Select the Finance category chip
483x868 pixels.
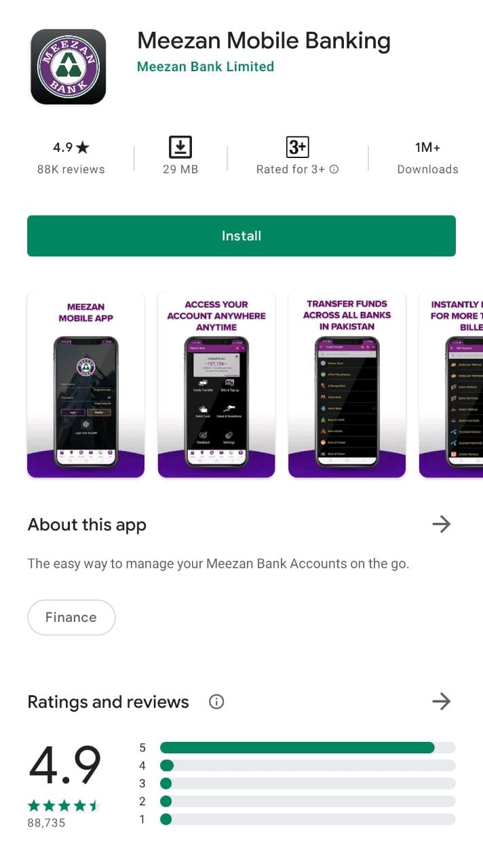[71, 617]
